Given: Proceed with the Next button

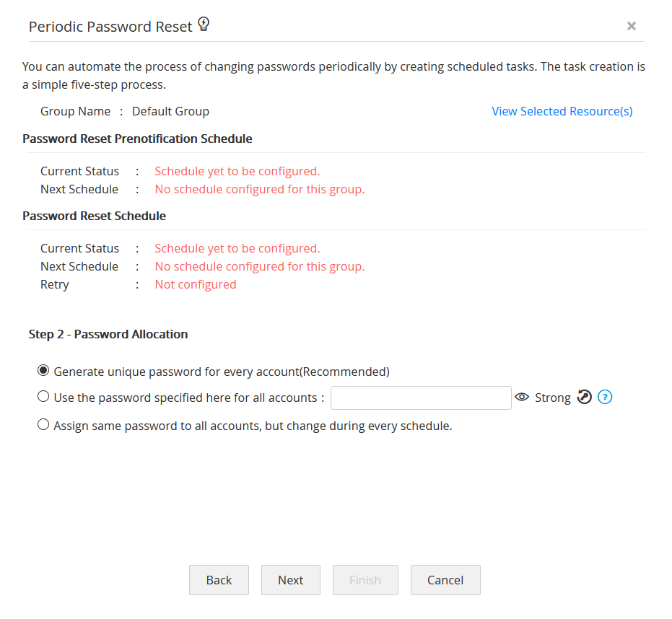Looking at the screenshot, I should (290, 580).
